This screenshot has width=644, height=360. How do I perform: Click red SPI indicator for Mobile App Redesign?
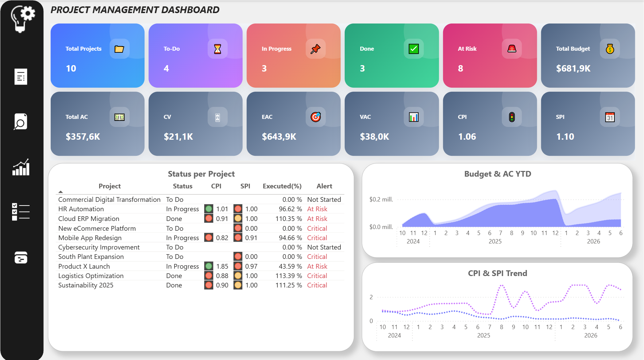pos(238,238)
